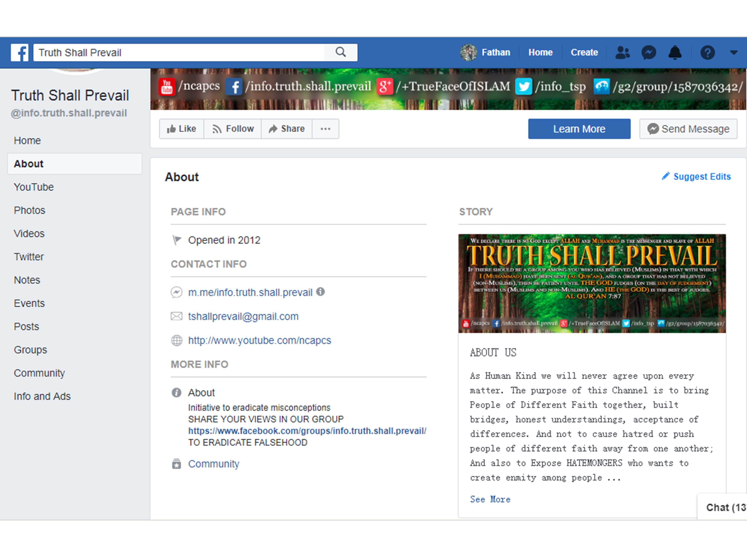The height and width of the screenshot is (560, 747).
Task: Click Fathan profile picture
Action: [x=468, y=53]
